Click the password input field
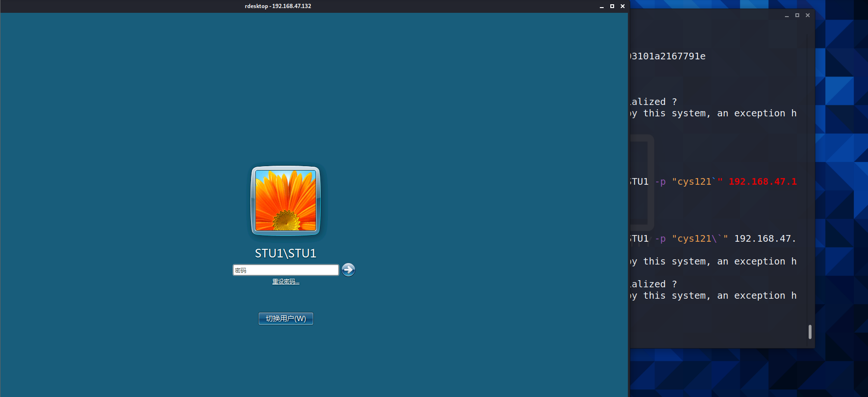This screenshot has height=397, width=868. coord(286,270)
